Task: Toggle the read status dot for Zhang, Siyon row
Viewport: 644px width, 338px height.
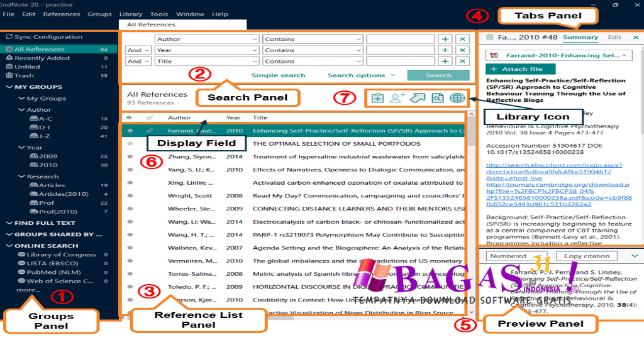Action: pyautogui.click(x=130, y=156)
